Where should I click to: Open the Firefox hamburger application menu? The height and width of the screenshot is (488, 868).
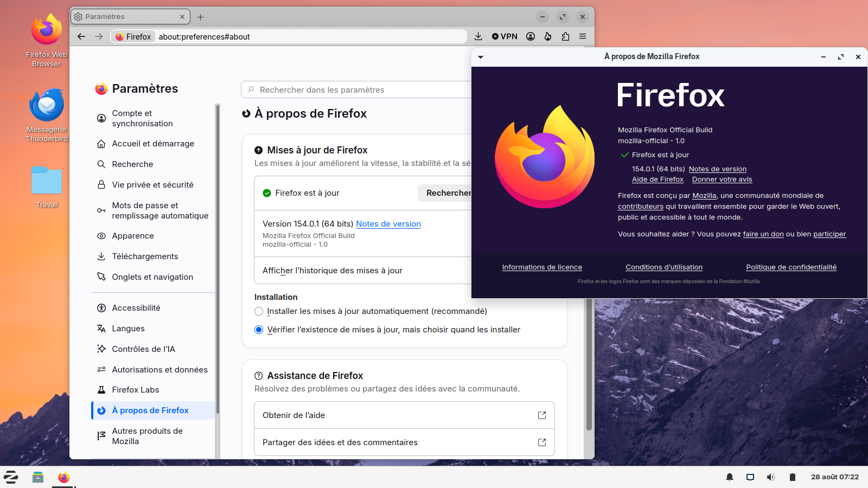tap(583, 36)
